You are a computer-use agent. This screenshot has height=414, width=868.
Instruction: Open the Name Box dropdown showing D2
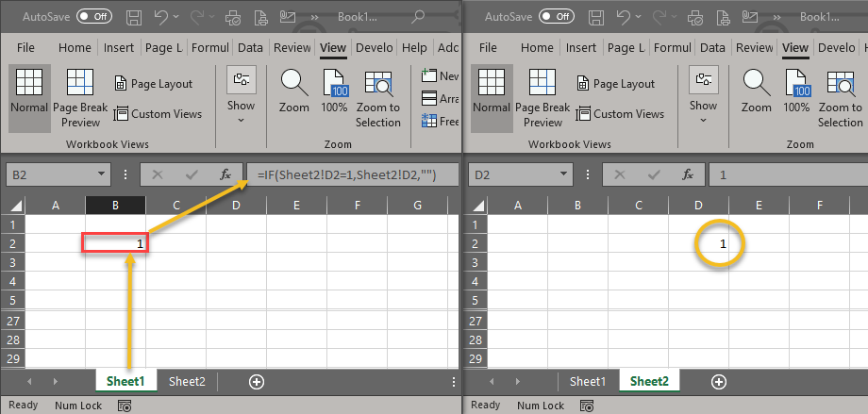[x=563, y=174]
